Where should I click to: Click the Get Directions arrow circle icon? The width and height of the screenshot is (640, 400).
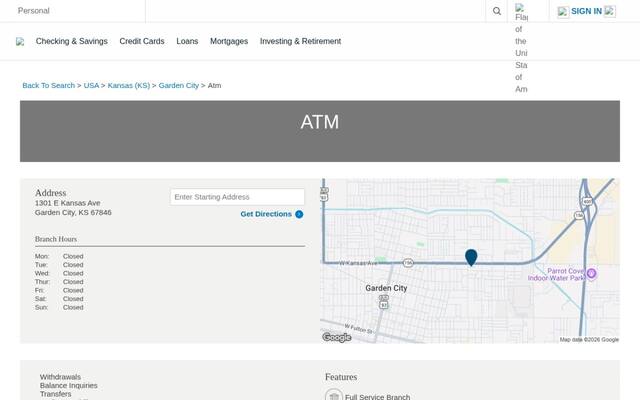coord(299,214)
